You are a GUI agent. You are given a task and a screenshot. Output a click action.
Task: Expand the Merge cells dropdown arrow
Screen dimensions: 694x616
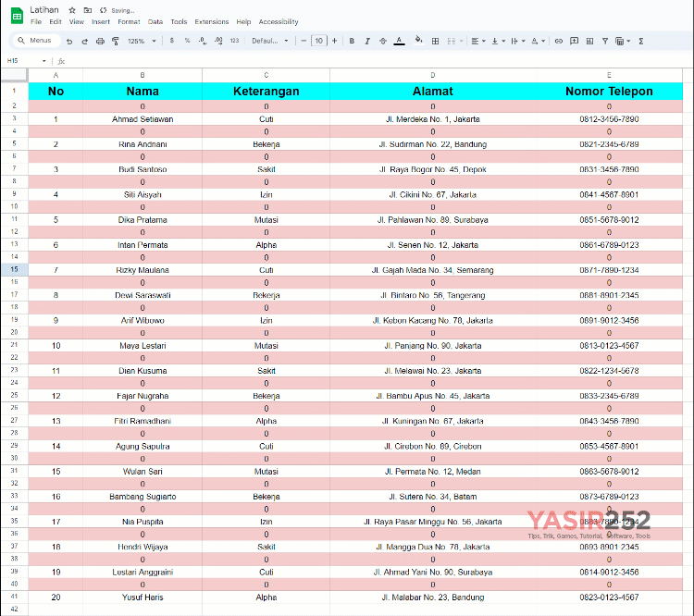tap(461, 41)
